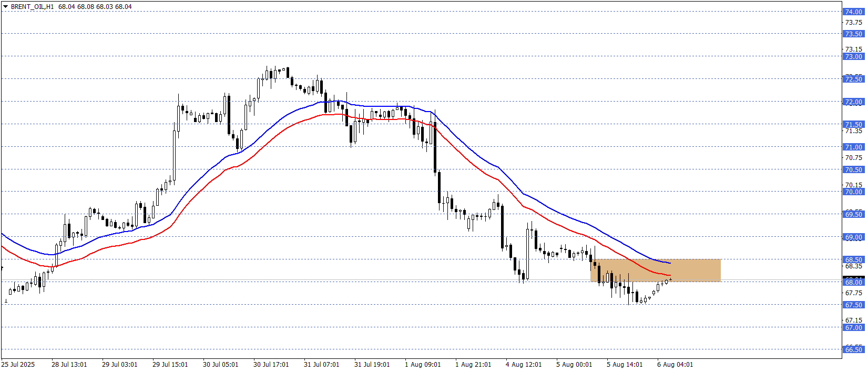The width and height of the screenshot is (868, 371).
Task: Click the 28 Jul 13:01 time label
Action: [x=69, y=364]
